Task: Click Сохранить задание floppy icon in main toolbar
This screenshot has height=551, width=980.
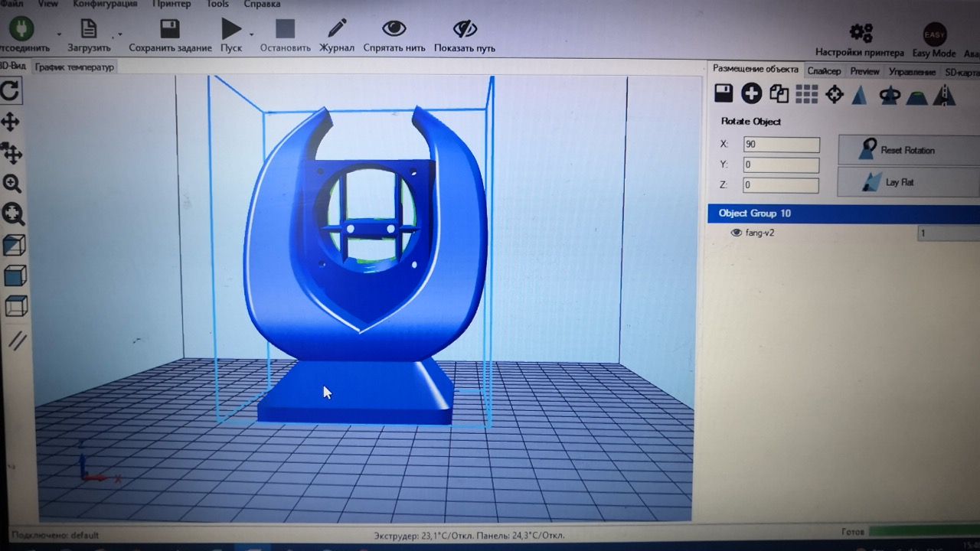Action: [170, 29]
